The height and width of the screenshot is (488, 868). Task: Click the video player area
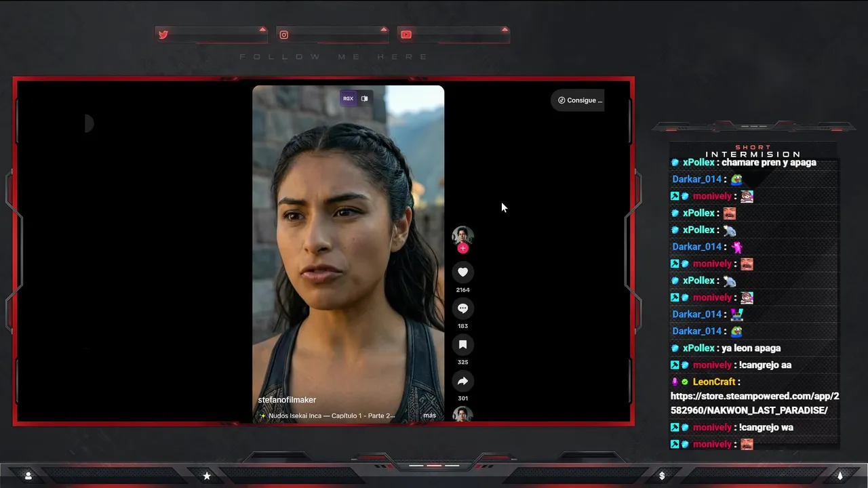tap(348, 254)
